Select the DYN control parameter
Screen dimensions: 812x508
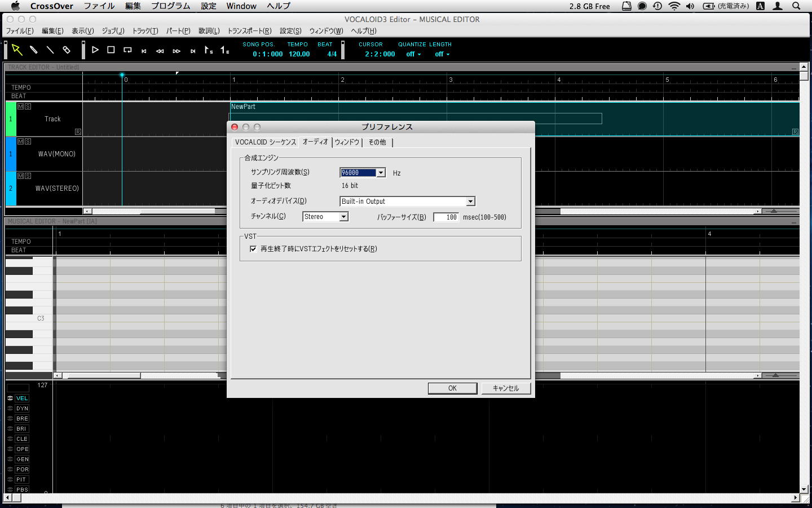point(22,408)
